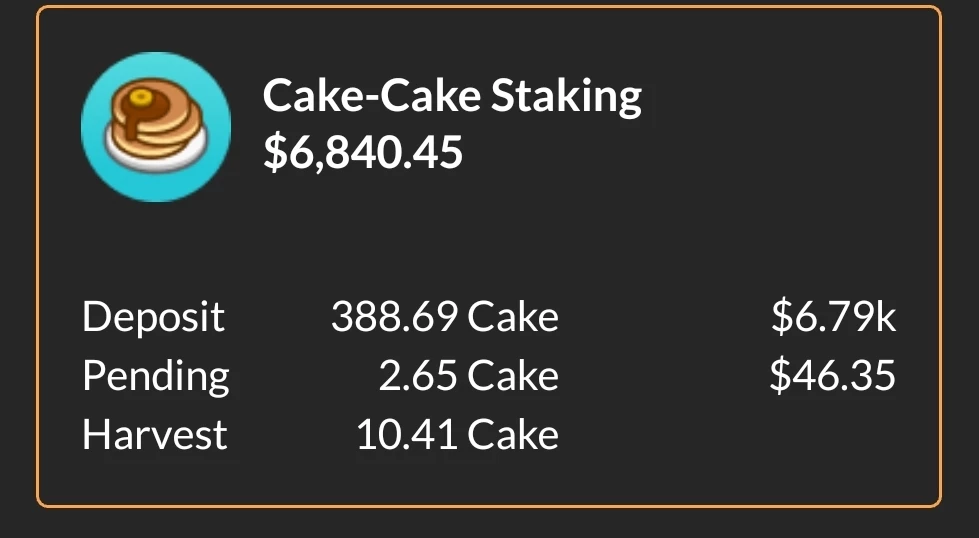Click the Cake unit in the Pending row
The width and height of the screenshot is (979, 538).
(513, 376)
